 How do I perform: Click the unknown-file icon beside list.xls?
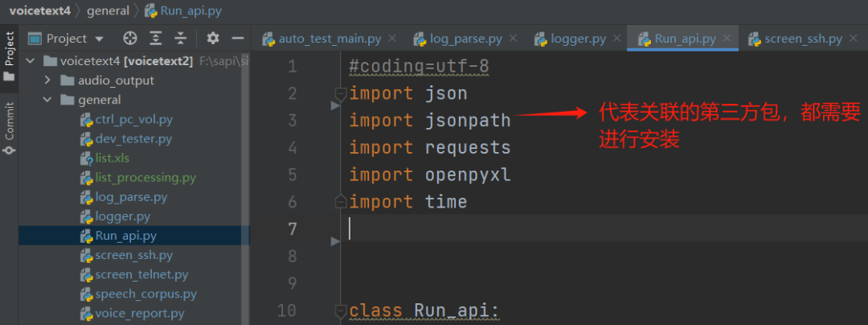pos(86,158)
